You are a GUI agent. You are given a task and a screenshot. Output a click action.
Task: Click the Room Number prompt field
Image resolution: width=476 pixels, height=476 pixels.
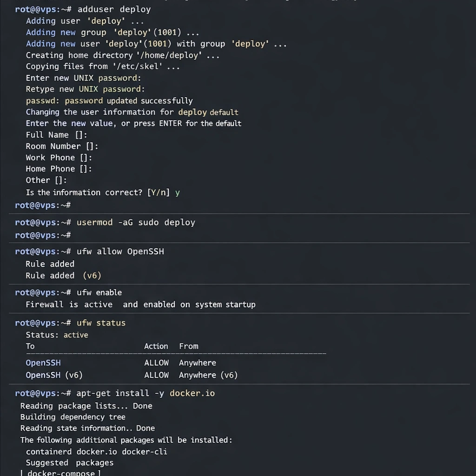pyautogui.click(x=62, y=146)
